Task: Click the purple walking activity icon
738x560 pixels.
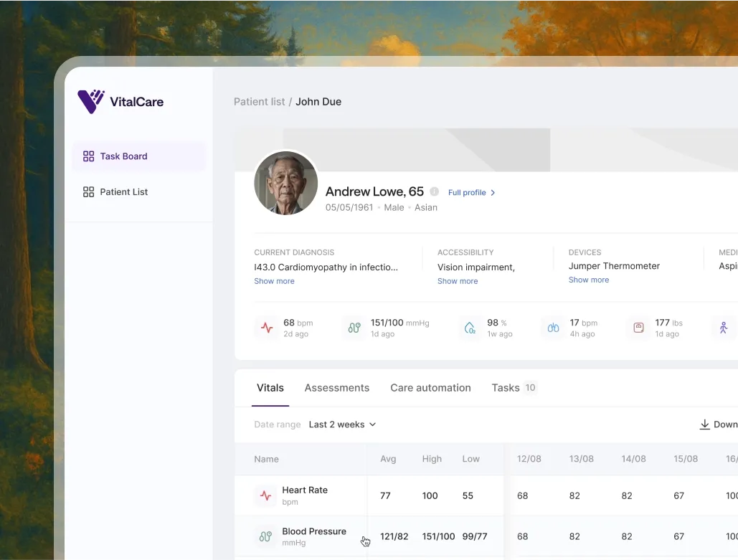Action: 724,328
